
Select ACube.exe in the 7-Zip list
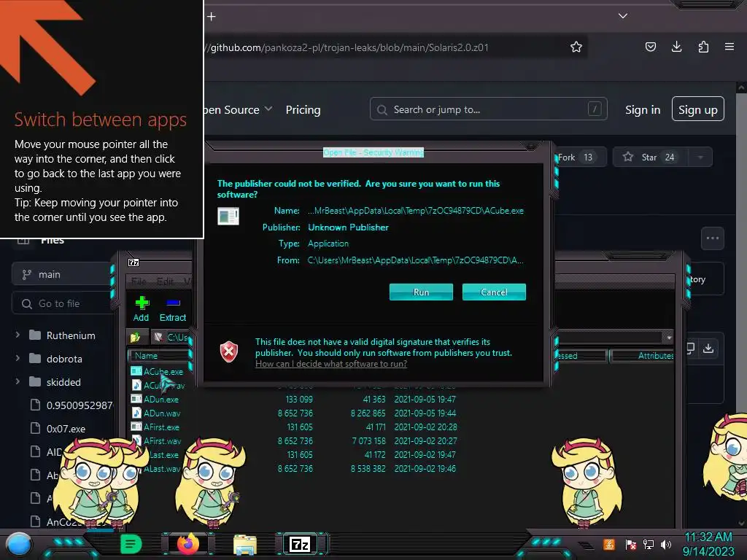tap(163, 371)
